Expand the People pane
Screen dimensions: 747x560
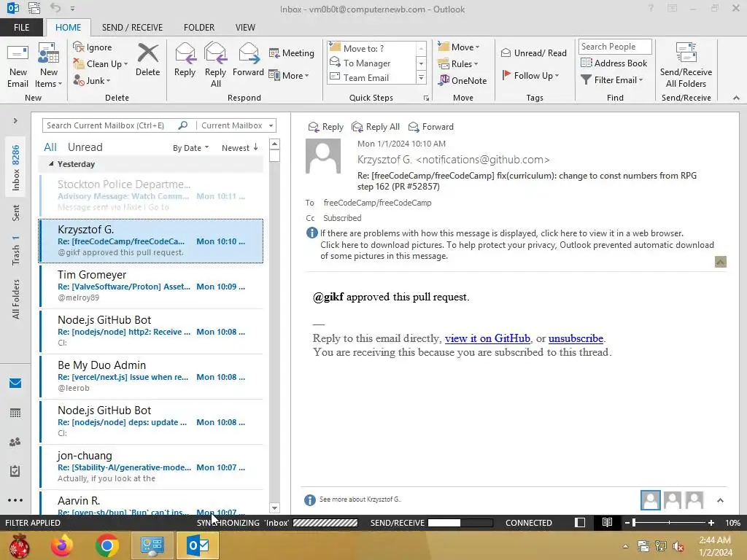[x=720, y=500]
